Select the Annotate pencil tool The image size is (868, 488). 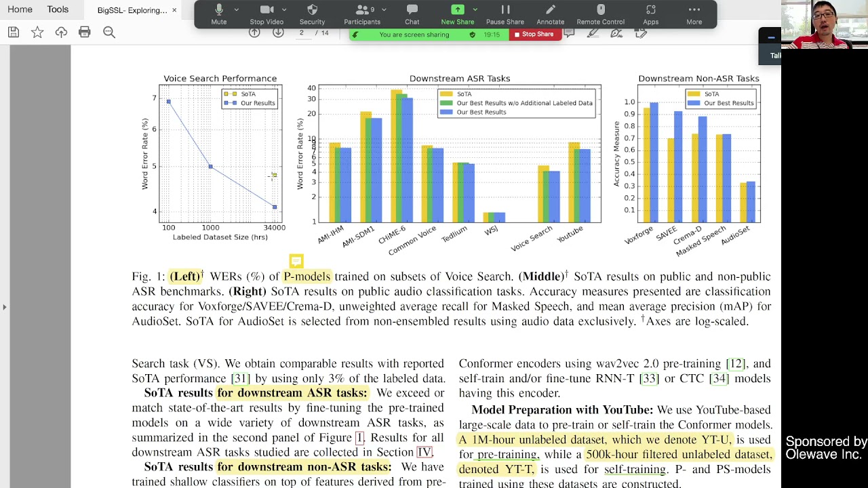pyautogui.click(x=551, y=14)
